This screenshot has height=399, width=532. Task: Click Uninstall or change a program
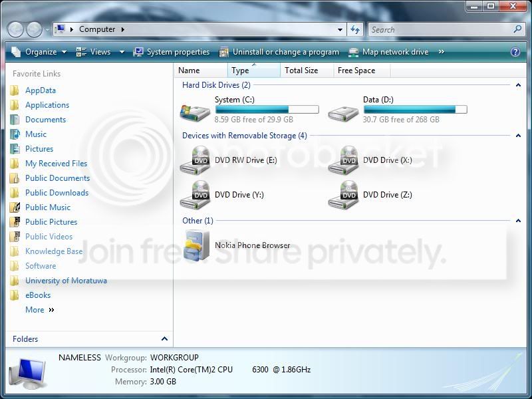pos(279,52)
